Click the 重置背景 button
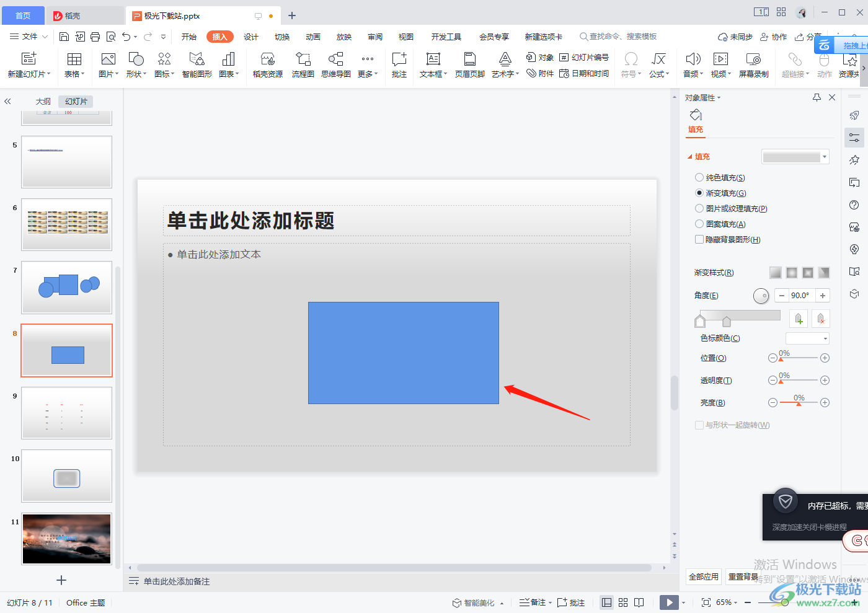The height and width of the screenshot is (613, 868). [743, 576]
